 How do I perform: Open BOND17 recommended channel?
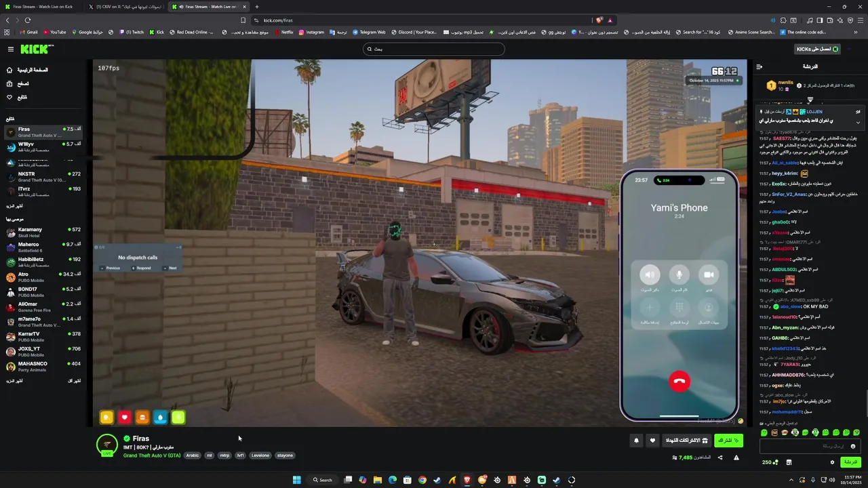coord(43,291)
